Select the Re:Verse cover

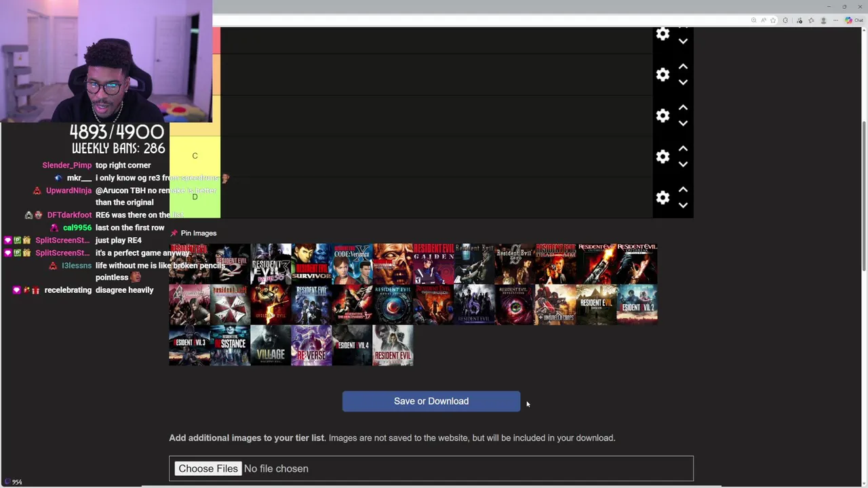point(311,345)
